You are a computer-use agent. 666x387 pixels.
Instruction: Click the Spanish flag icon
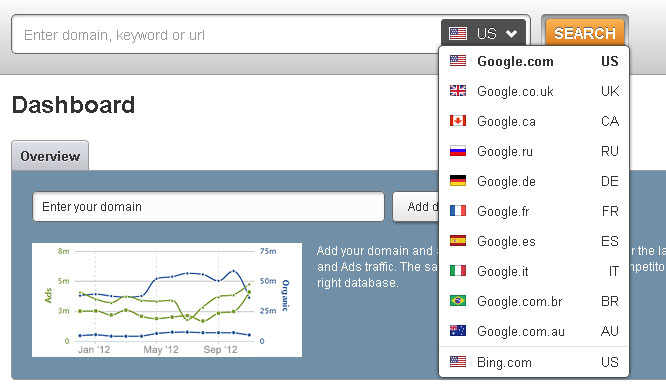coord(458,241)
